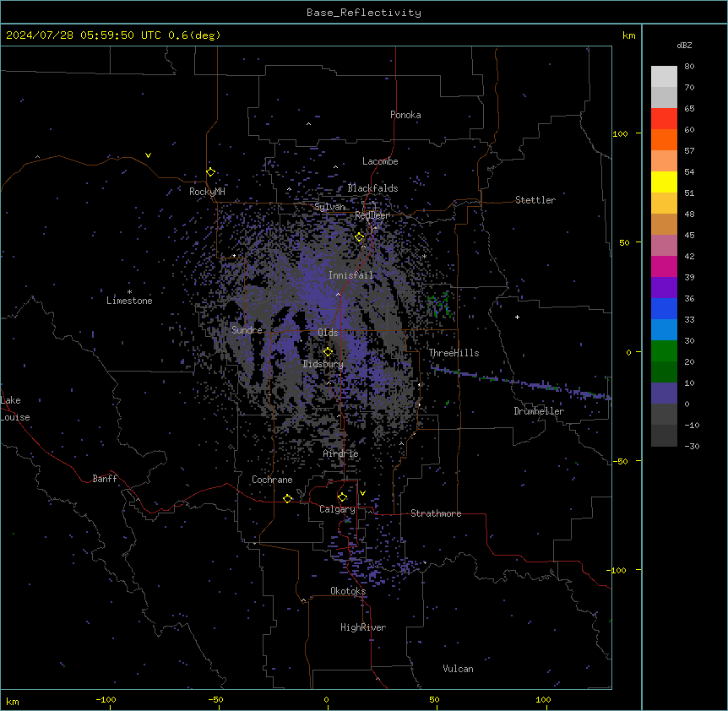Click the asterisk marker above Limestone label
728x711 pixels.
coord(129,291)
